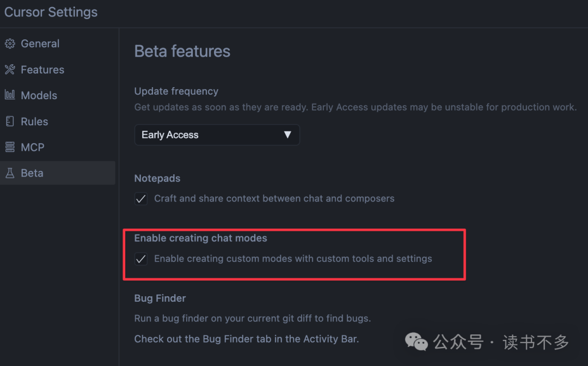Click the chat bubble icon in the watermark
The width and height of the screenshot is (588, 366).
coord(416,342)
